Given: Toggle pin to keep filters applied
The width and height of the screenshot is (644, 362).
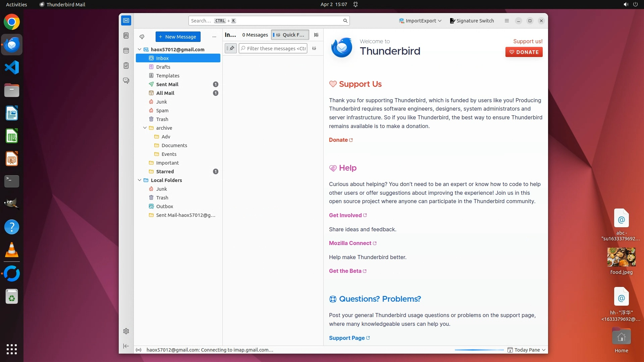Looking at the screenshot, I should [x=231, y=48].
